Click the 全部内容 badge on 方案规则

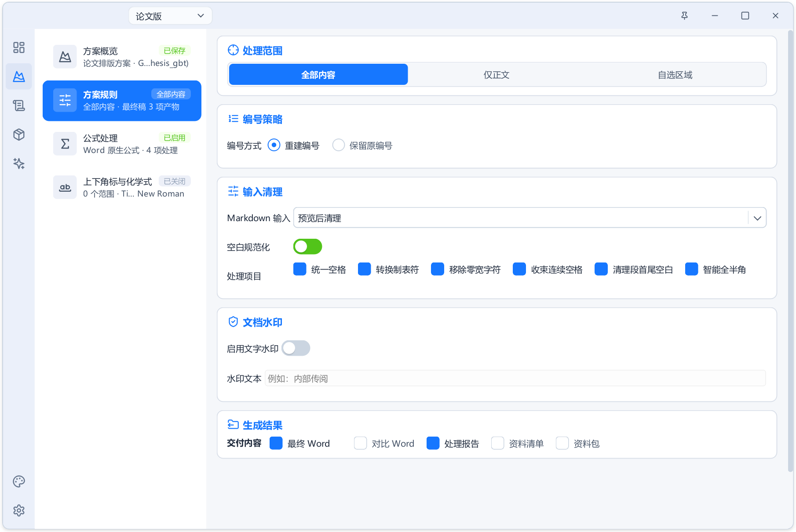pyautogui.click(x=171, y=94)
